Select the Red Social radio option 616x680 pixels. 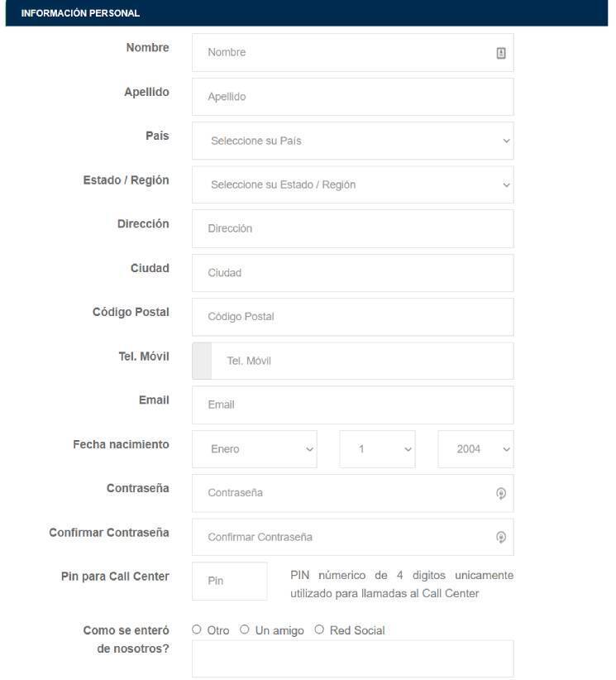(319, 630)
